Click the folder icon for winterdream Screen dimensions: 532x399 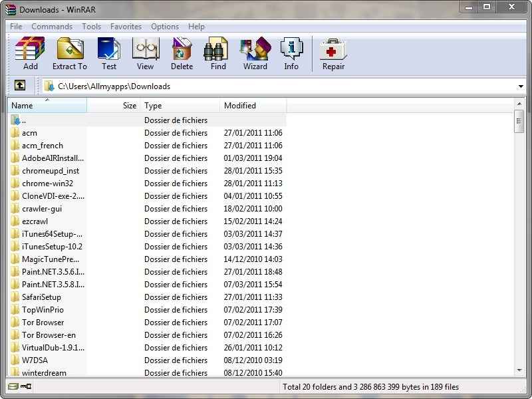click(15, 372)
